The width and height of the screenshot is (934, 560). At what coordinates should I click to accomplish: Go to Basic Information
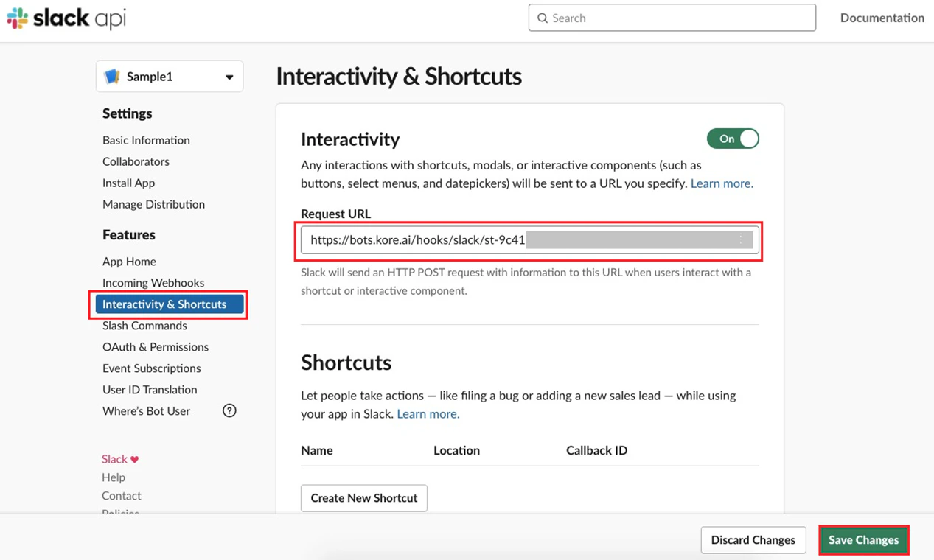pyautogui.click(x=146, y=139)
